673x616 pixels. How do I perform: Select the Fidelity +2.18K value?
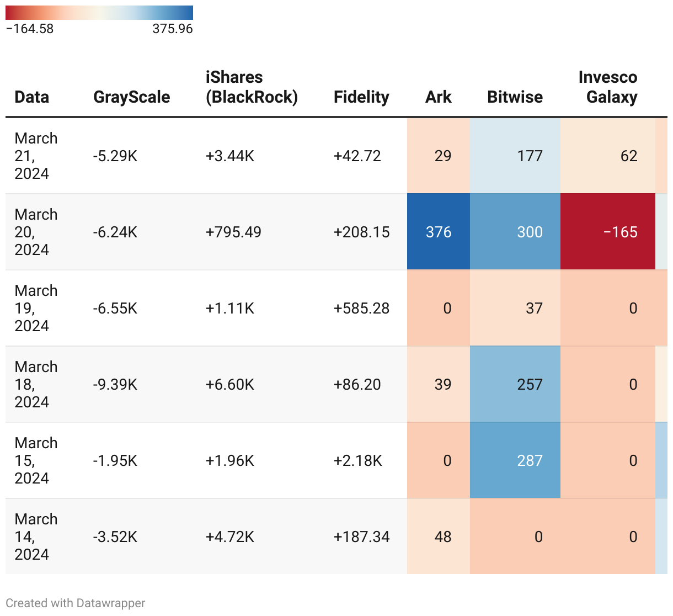point(358,460)
